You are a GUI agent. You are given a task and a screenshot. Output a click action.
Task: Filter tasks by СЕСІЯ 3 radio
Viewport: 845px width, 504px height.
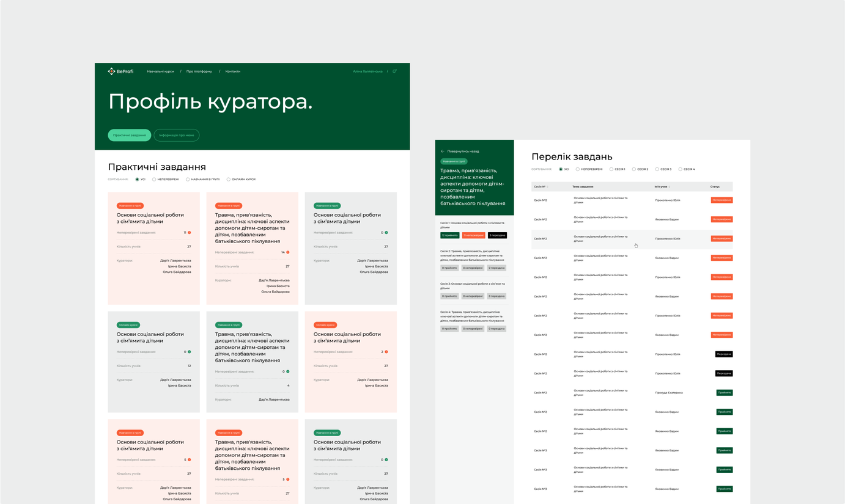(657, 169)
